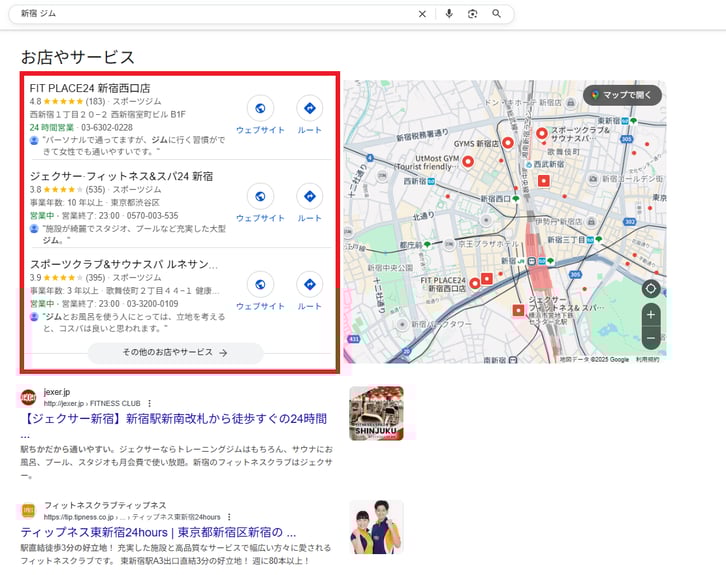Click the review snippet starting ジムとお風呂を使う人
726x575 pixels.
[134, 322]
